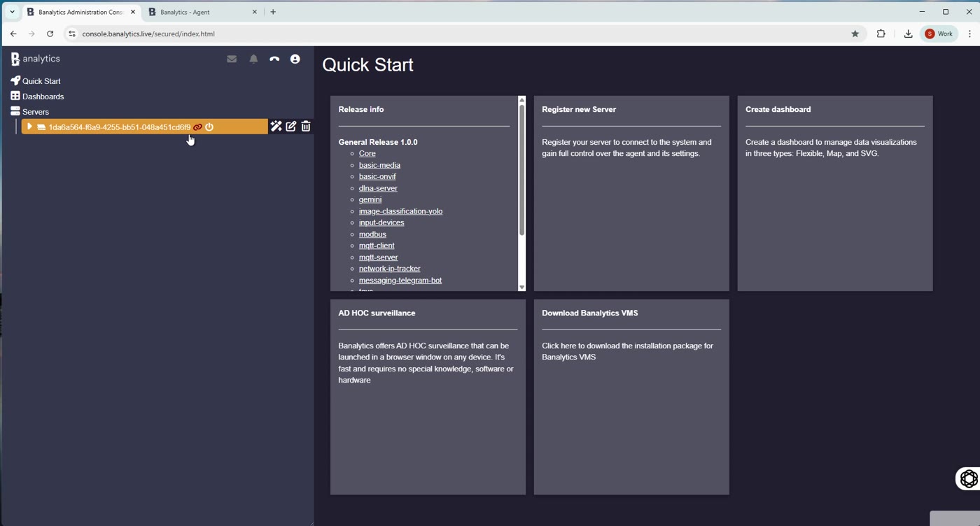Click the red link icon on the server row
This screenshot has height=526, width=980.
197,127
